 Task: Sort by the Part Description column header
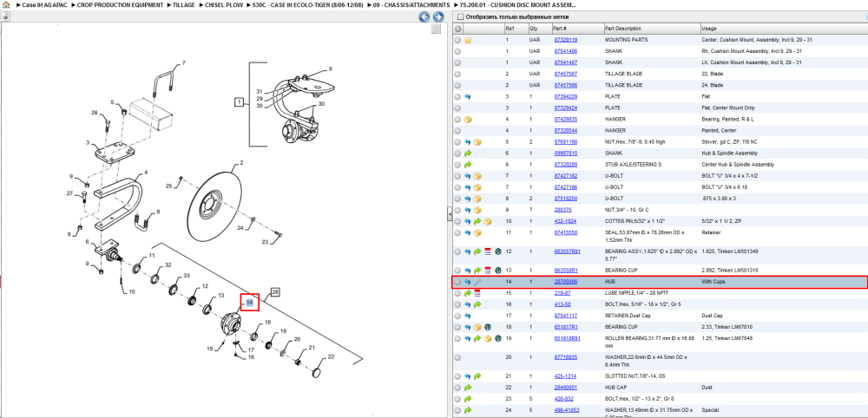[x=623, y=29]
